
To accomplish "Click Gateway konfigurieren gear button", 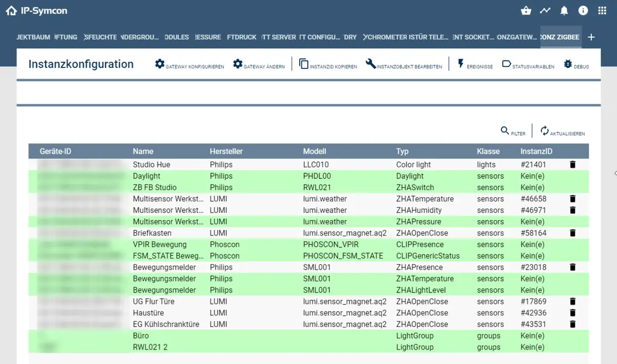I will [x=190, y=65].
